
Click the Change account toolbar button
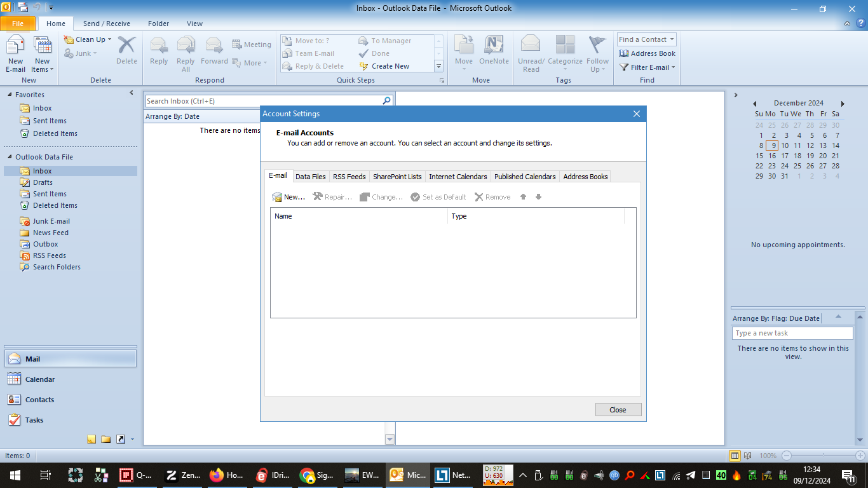(381, 197)
